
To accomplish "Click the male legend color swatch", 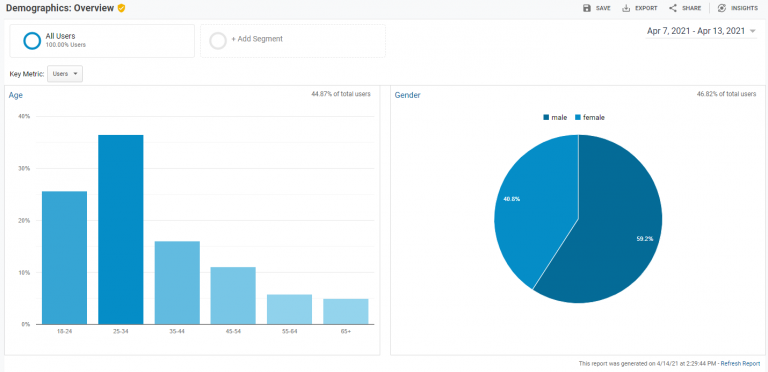I will pos(546,117).
